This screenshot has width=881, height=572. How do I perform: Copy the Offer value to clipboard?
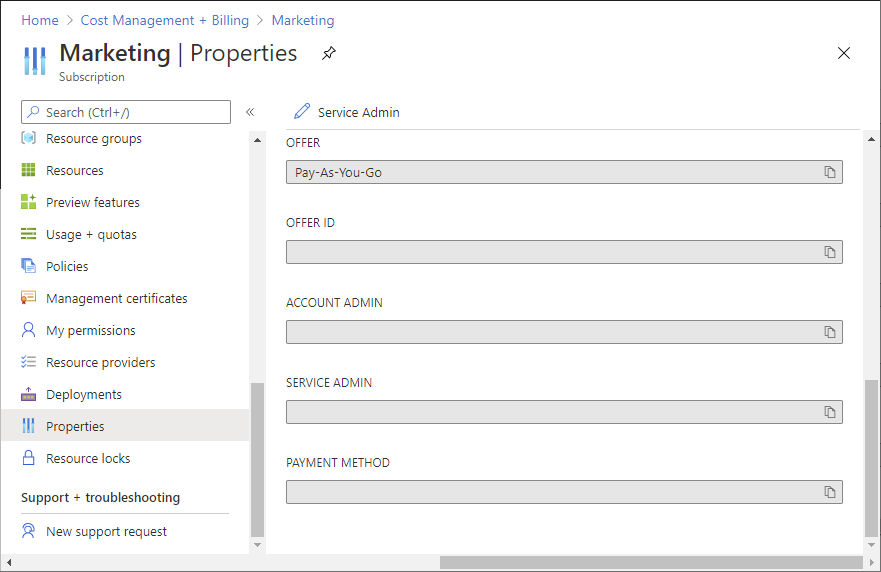[x=829, y=172]
